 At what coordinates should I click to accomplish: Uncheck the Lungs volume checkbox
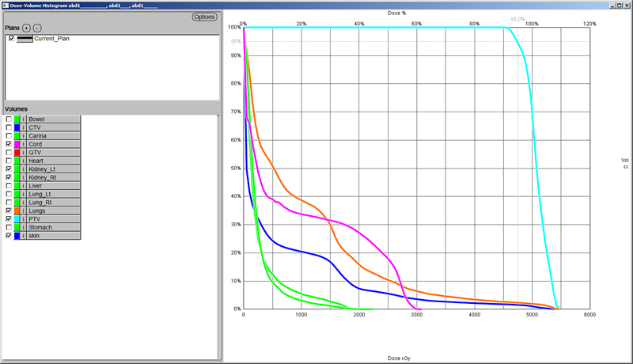coord(9,211)
